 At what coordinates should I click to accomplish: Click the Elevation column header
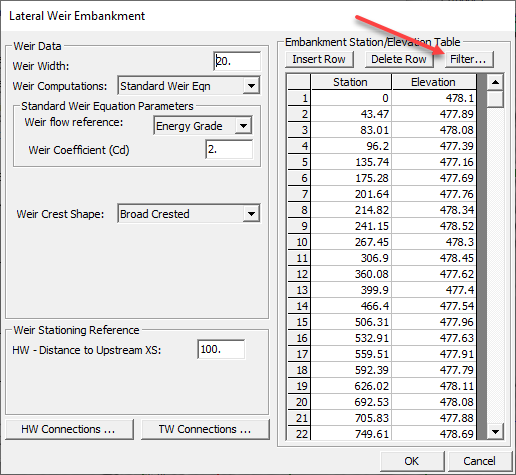434,82
